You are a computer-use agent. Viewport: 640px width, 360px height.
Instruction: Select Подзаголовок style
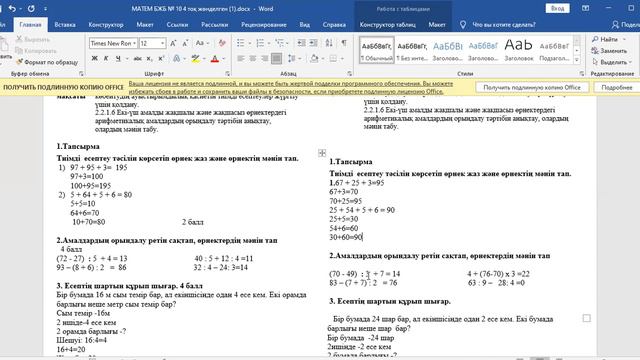[554, 50]
